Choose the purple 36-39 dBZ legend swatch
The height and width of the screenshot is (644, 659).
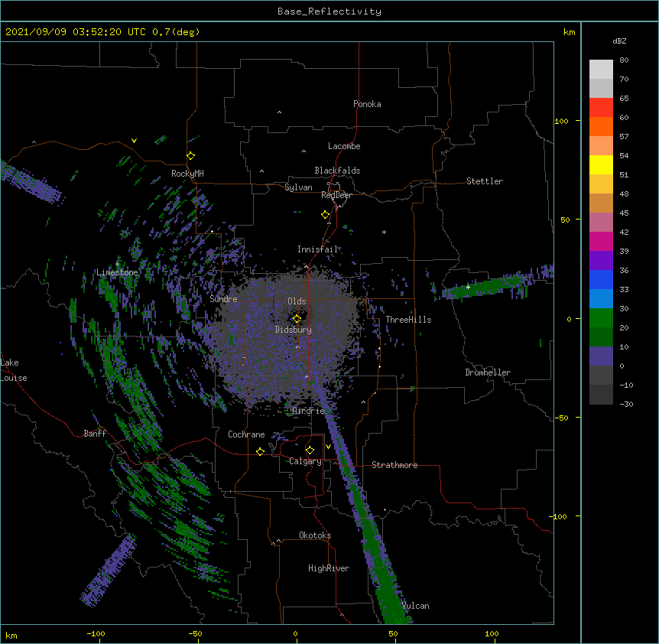tap(601, 260)
